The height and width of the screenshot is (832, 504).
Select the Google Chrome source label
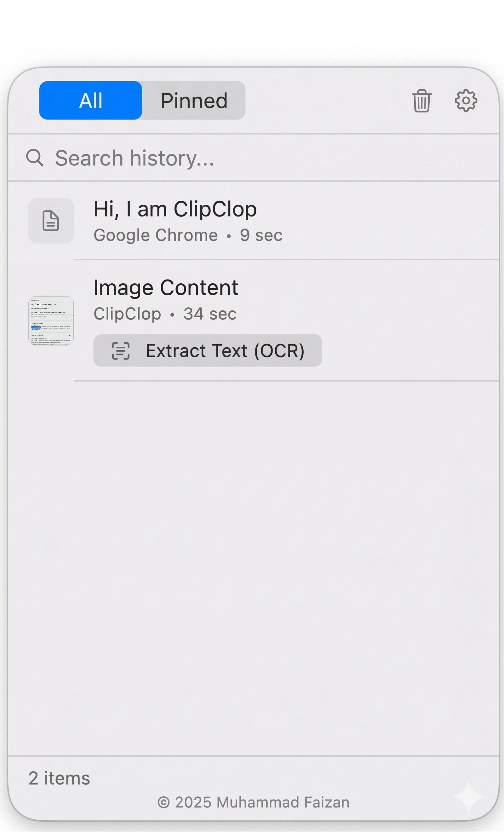tap(156, 235)
